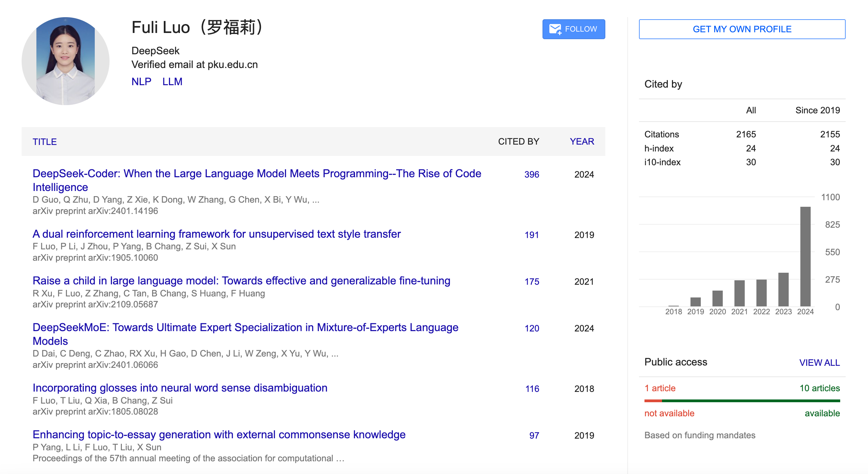
Task: Click the red not-available bar segment
Action: [x=653, y=401]
